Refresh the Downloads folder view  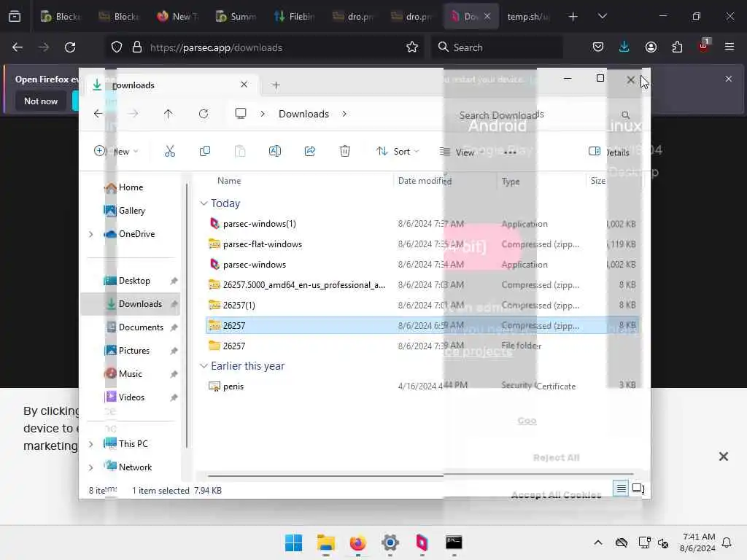(x=204, y=114)
